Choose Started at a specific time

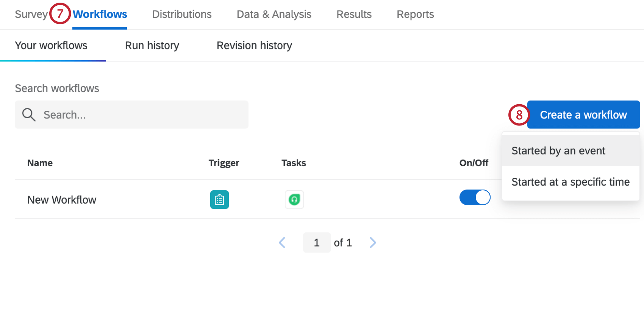click(x=570, y=182)
